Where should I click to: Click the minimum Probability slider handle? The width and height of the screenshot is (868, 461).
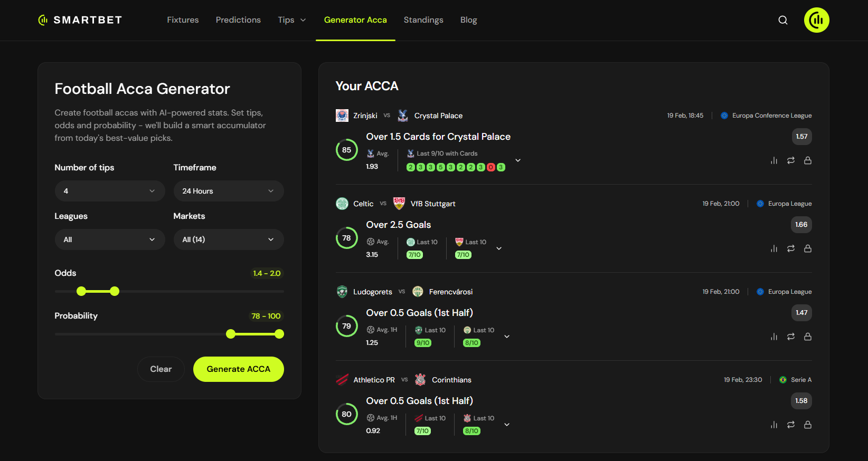coord(231,334)
